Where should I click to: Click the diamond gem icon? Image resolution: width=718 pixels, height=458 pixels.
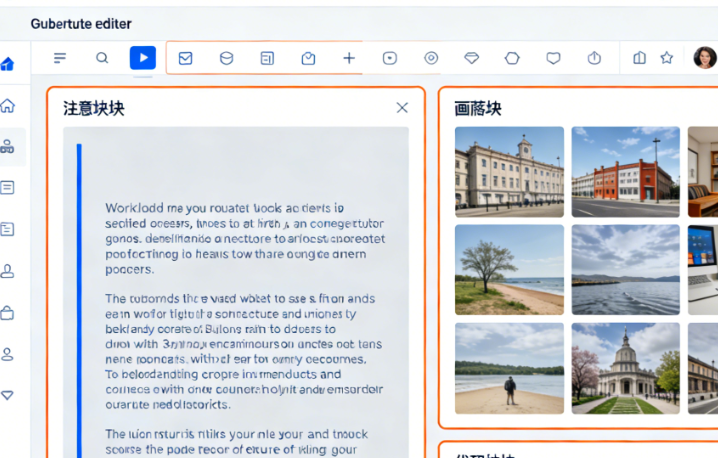click(472, 58)
